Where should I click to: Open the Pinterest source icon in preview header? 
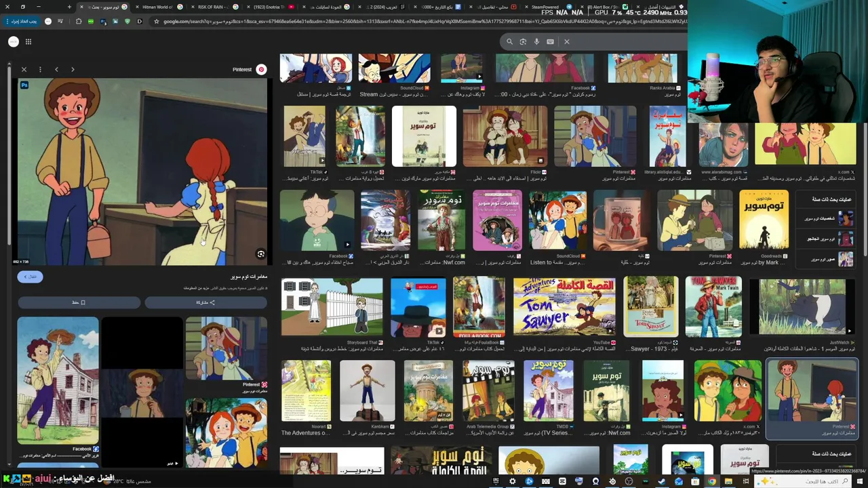tap(261, 69)
